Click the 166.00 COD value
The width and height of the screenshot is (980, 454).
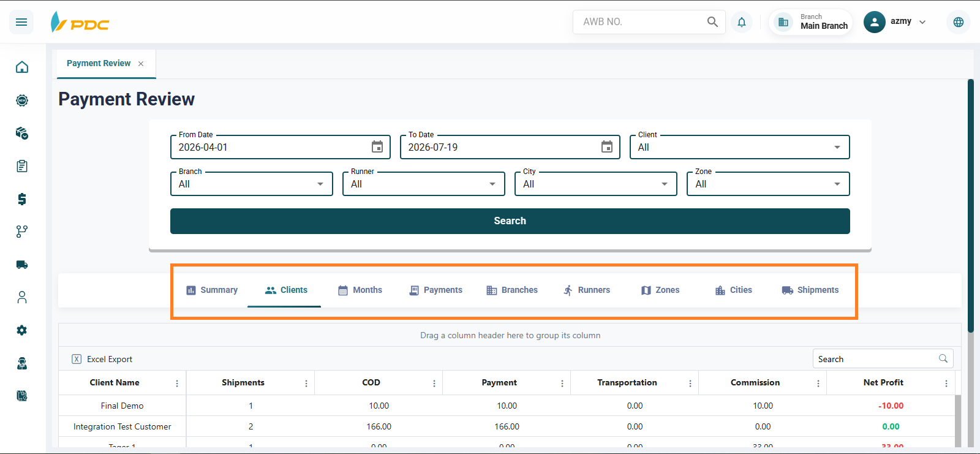coord(379,426)
